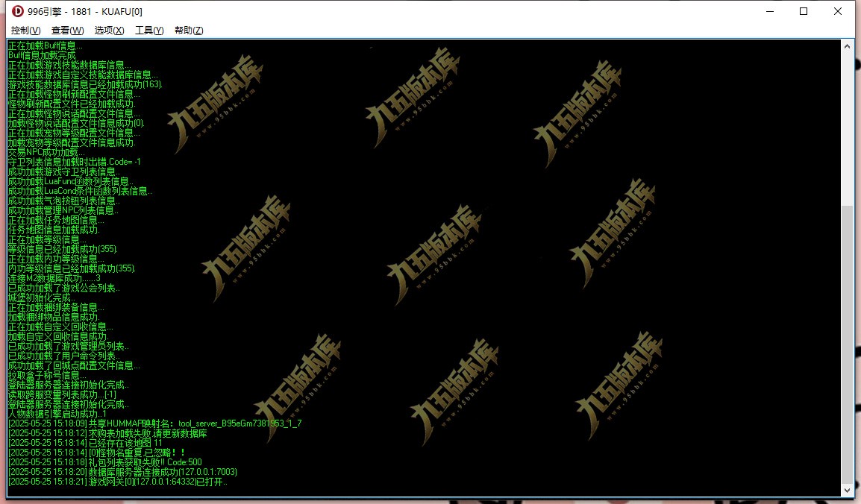Minimize the 996引擎 window

[x=770, y=11]
